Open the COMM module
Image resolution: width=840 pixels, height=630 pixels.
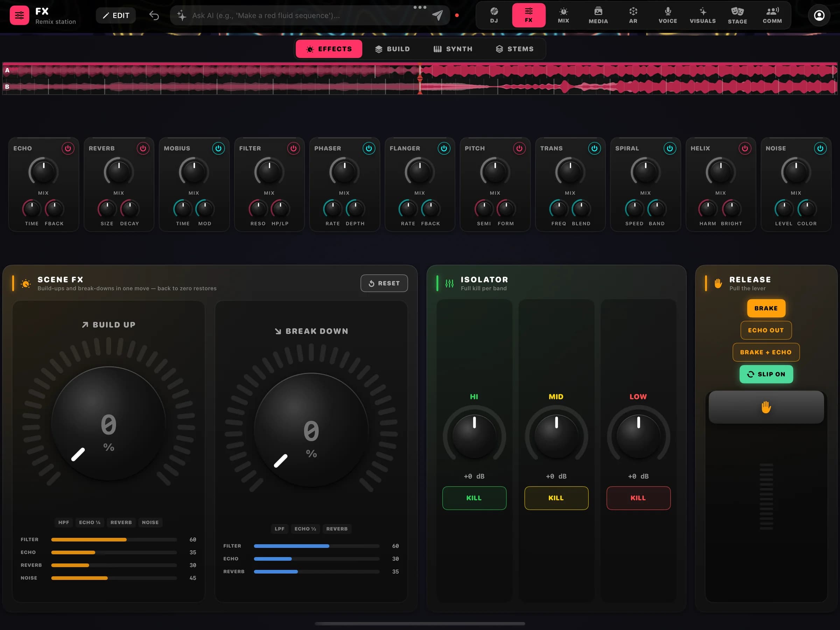[x=772, y=15]
